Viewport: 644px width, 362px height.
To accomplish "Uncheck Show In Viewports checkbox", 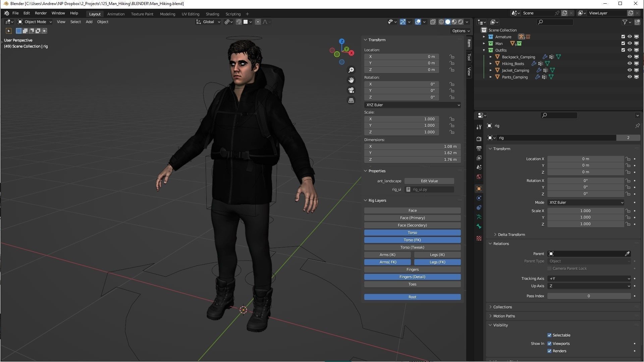I will coord(549,344).
